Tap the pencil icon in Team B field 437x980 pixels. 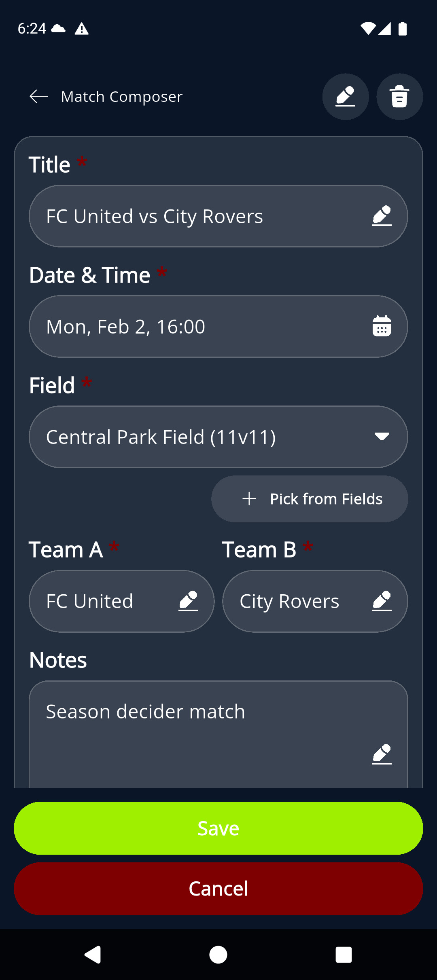pos(382,601)
